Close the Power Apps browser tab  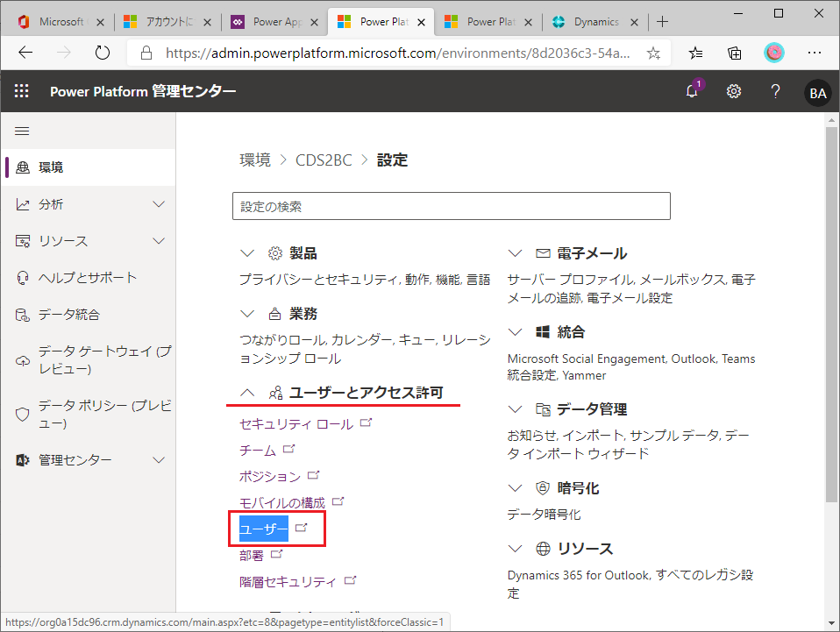[315, 22]
